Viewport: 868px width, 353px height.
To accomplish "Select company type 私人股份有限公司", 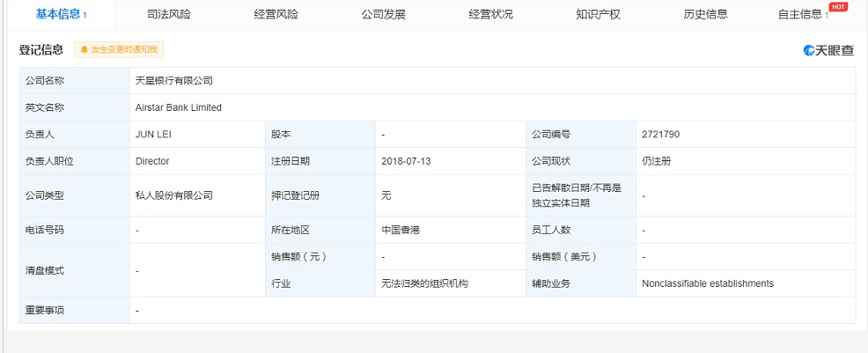I will [x=173, y=195].
